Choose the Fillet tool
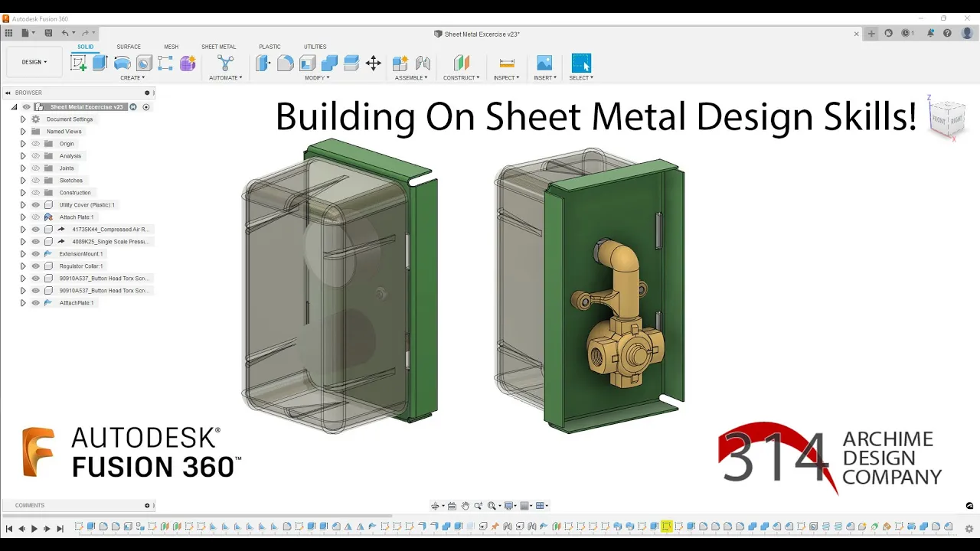Screen dimensions: 980x551 pos(285,63)
